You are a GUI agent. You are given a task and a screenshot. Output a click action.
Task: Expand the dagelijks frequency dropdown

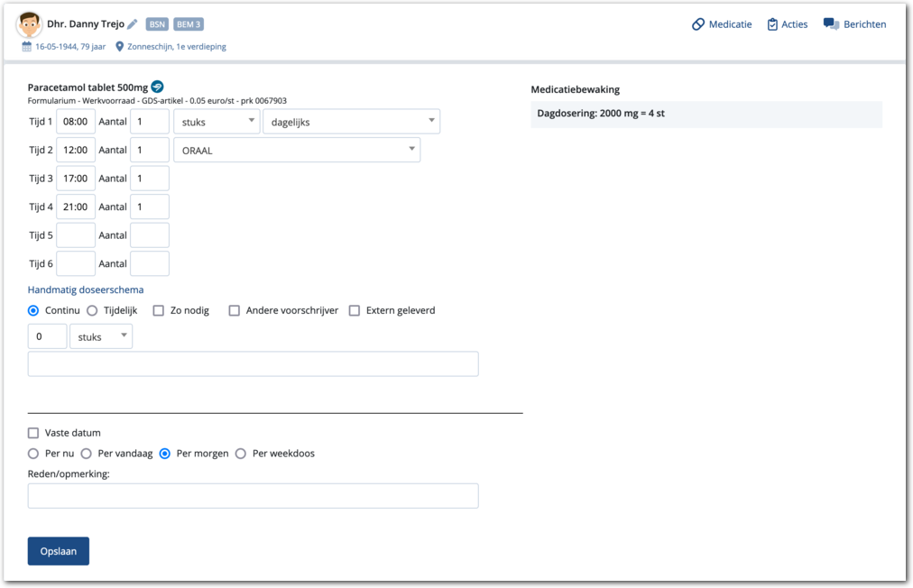[351, 122]
